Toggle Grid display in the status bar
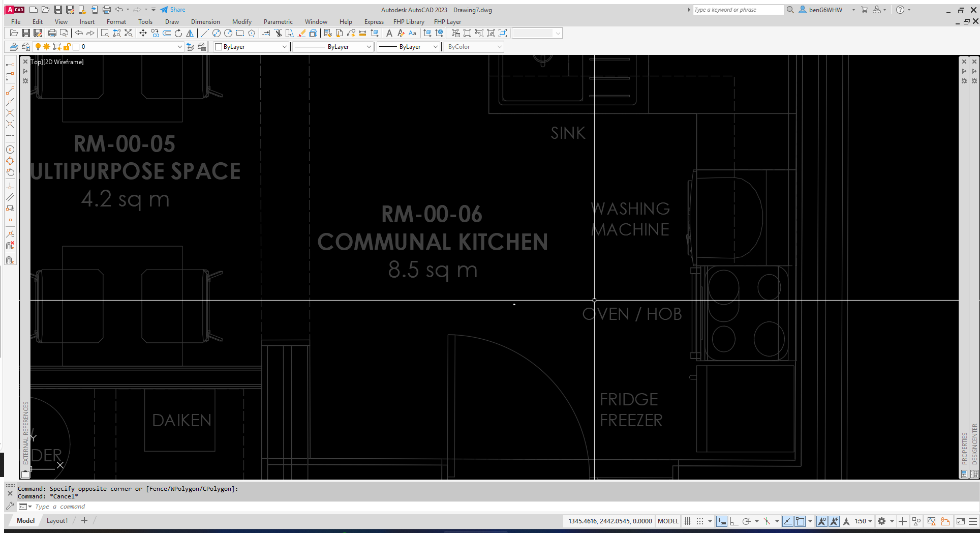Viewport: 980px width, 533px height. coord(688,521)
